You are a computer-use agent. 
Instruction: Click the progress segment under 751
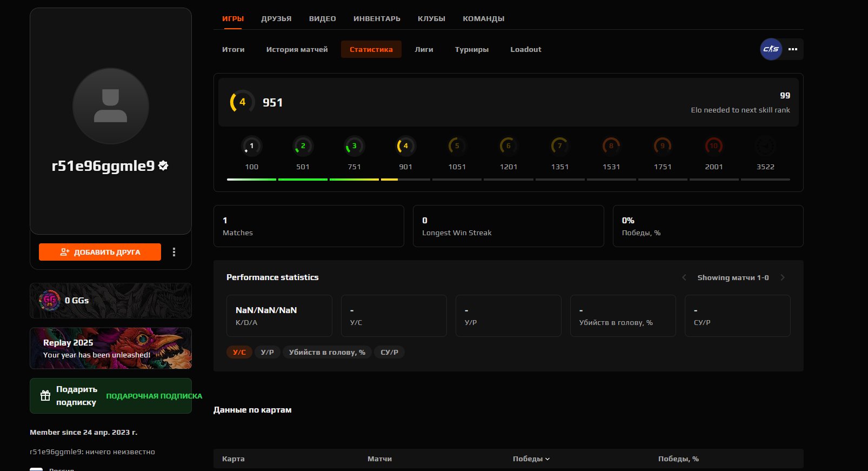[354, 180]
